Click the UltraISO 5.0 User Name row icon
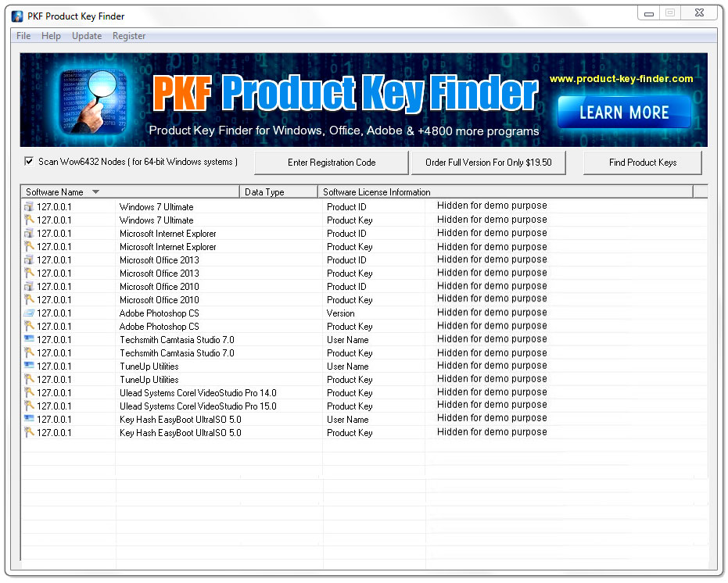 click(29, 419)
